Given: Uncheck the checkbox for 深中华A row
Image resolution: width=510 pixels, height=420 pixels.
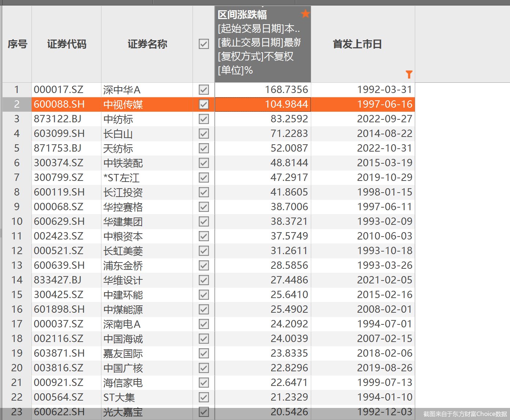Looking at the screenshot, I should click(204, 90).
